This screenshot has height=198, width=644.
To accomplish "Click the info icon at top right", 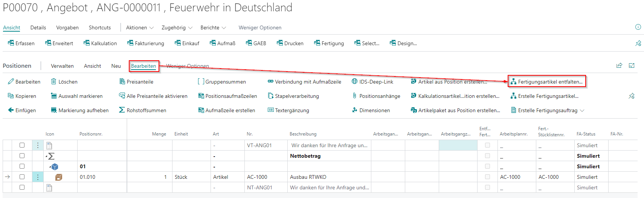I will pyautogui.click(x=638, y=27).
